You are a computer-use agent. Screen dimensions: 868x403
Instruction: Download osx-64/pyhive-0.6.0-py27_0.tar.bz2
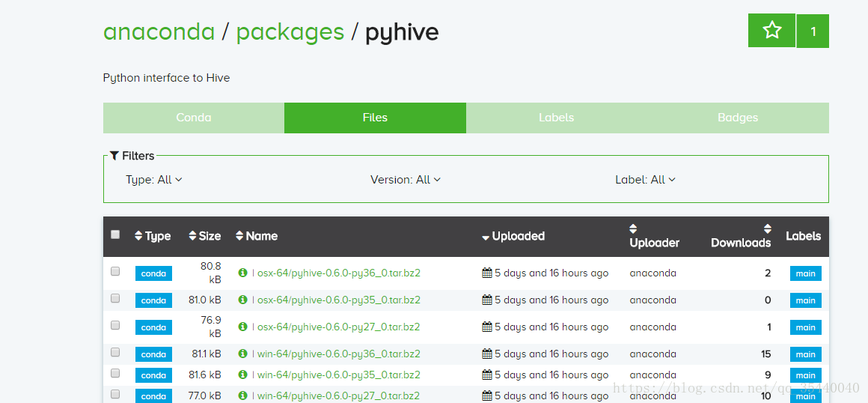(x=339, y=327)
